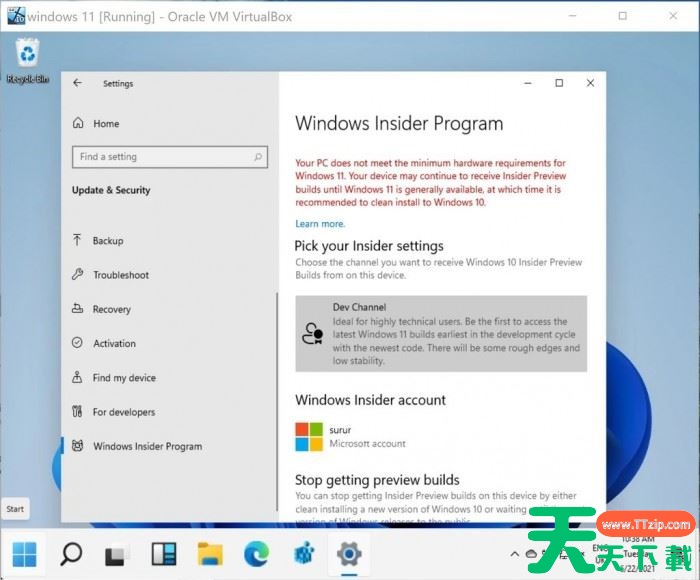Click the Recovery icon
This screenshot has width=700, height=580.
pos(77,309)
